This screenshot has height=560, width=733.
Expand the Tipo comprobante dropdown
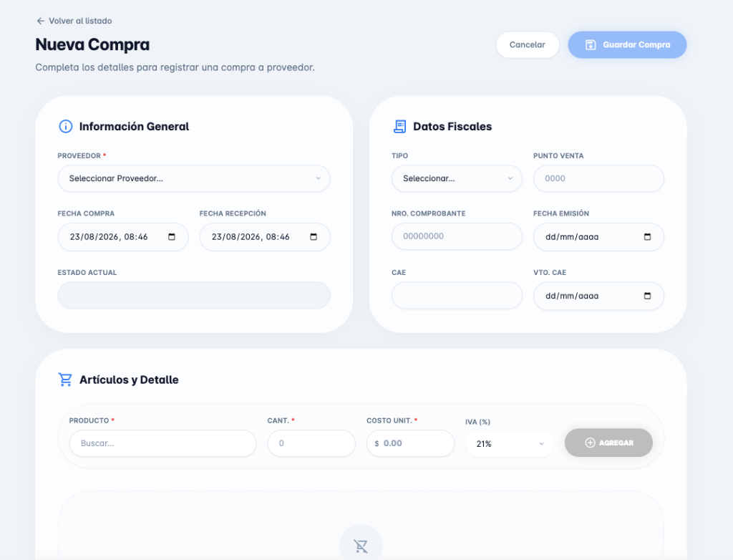point(457,178)
